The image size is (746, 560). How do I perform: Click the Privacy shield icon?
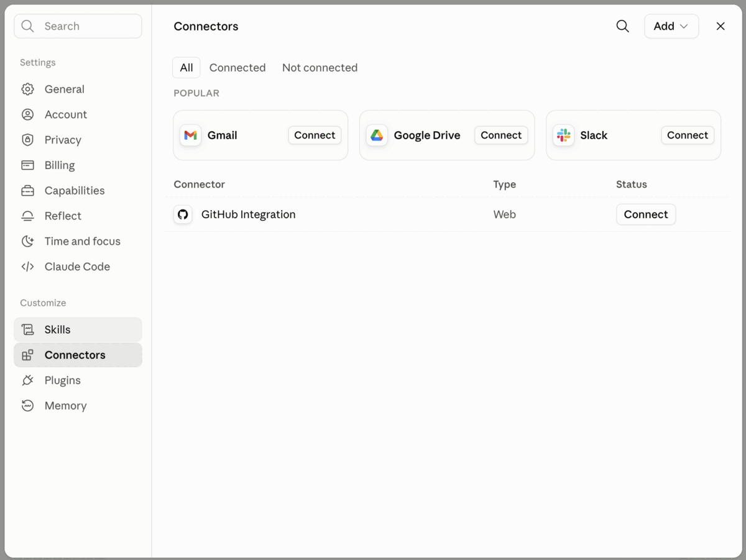(x=27, y=140)
